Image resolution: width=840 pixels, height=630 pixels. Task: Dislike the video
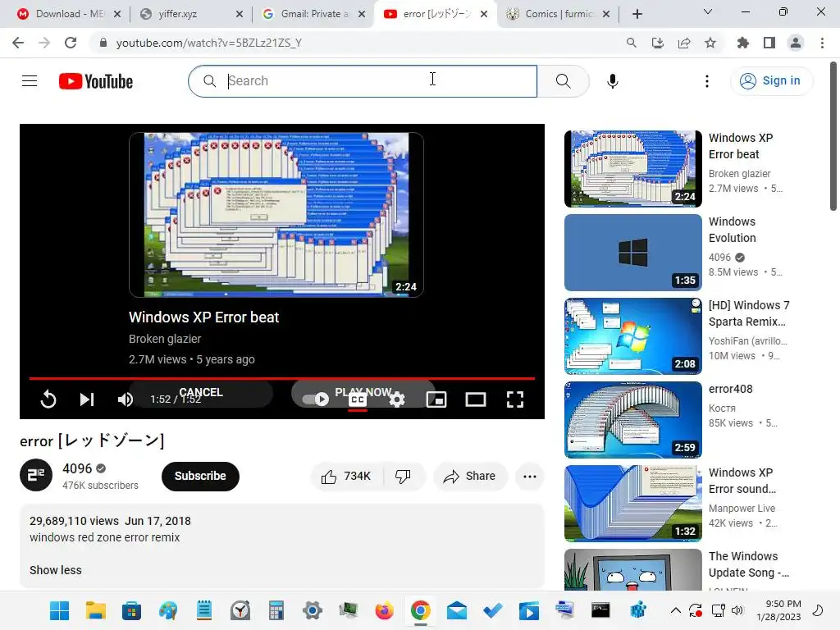coord(404,477)
